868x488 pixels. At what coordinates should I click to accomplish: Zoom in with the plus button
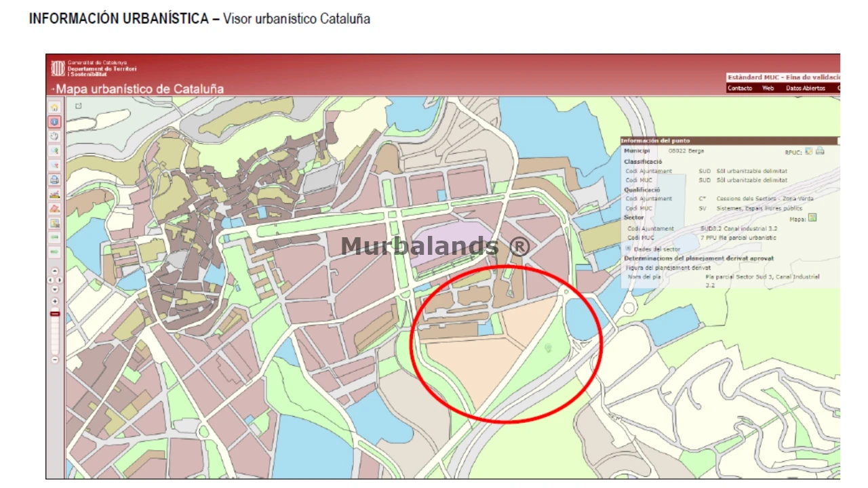(55, 302)
